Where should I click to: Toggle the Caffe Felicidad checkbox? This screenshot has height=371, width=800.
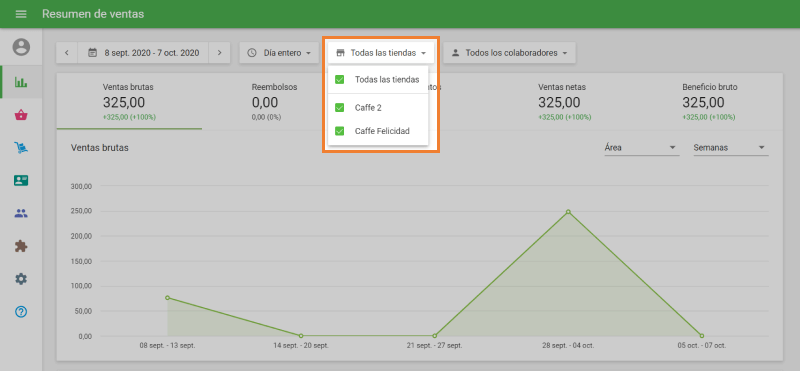point(339,131)
